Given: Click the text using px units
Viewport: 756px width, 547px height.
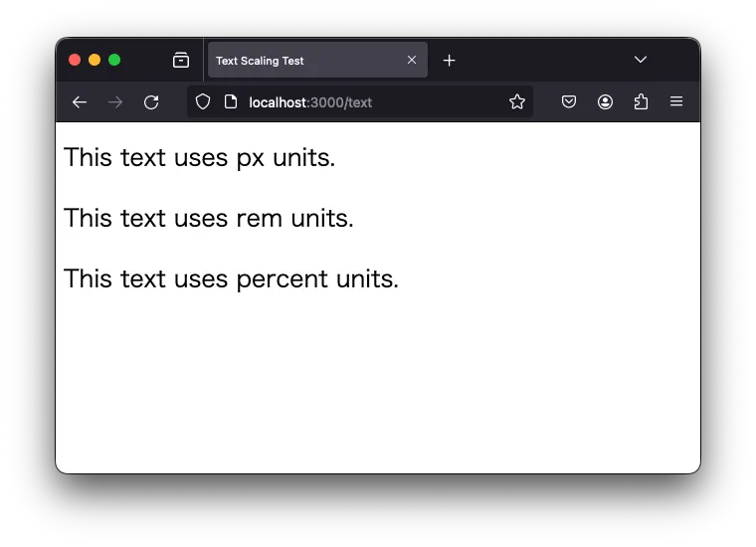Looking at the screenshot, I should [x=200, y=158].
